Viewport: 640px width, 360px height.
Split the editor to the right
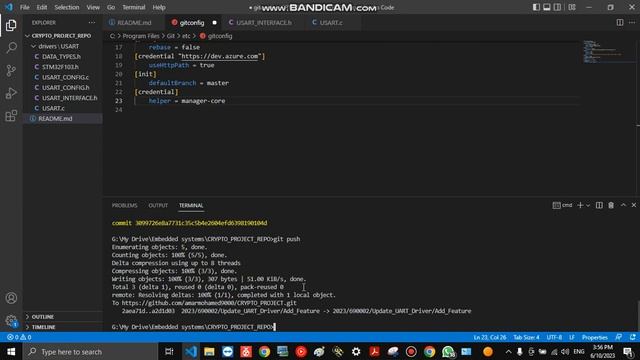620,22
